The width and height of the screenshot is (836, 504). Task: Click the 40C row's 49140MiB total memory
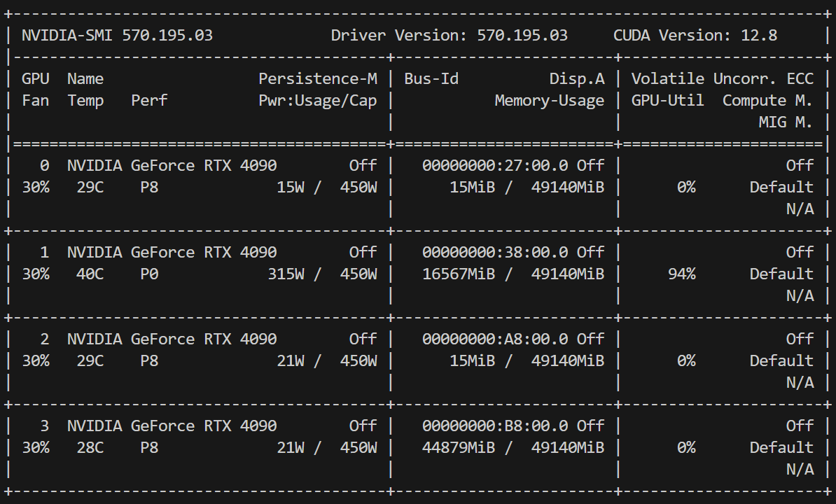click(x=568, y=274)
